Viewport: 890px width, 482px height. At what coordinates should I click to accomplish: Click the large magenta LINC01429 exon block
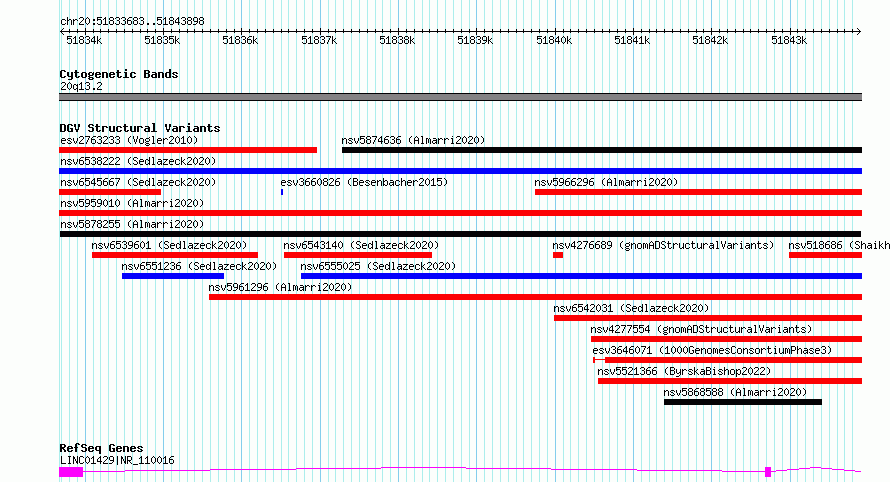pyautogui.click(x=71, y=472)
